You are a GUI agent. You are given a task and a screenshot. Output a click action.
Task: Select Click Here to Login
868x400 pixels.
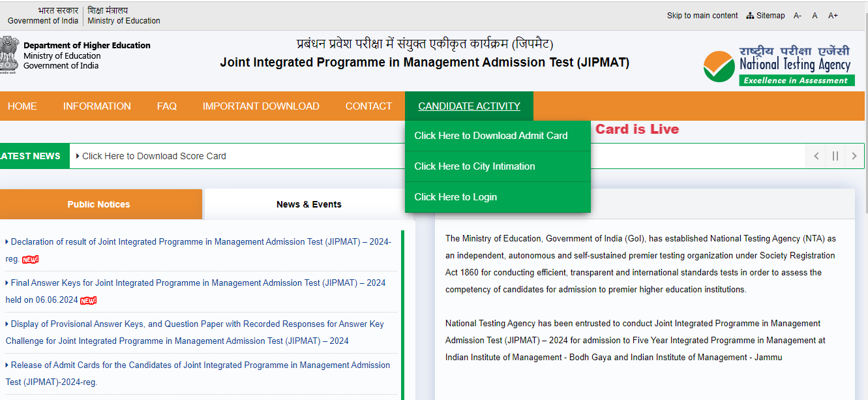tap(498, 197)
